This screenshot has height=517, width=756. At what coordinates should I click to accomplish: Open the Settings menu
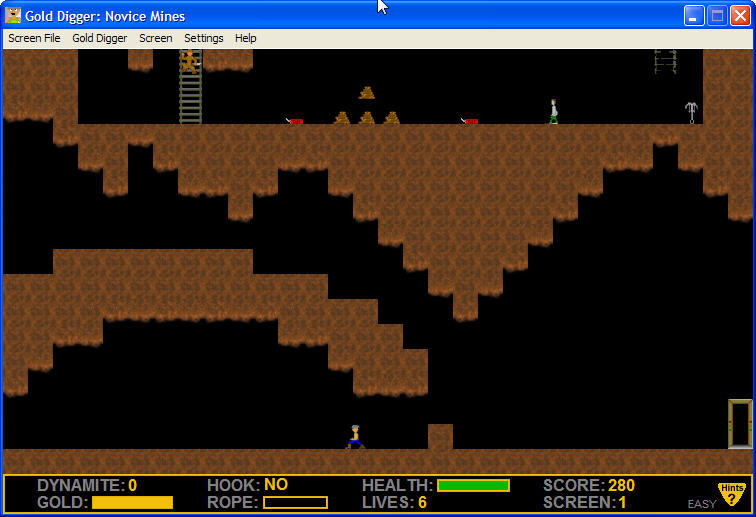tap(203, 38)
